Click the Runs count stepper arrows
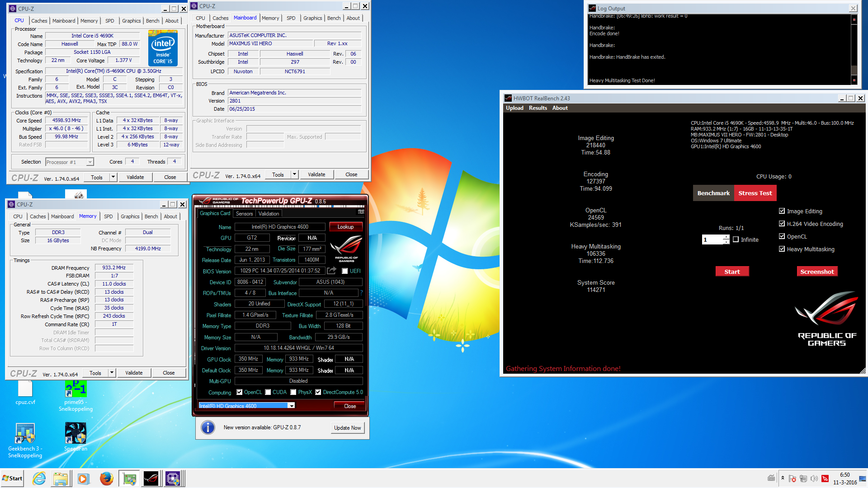The width and height of the screenshot is (868, 488). click(x=726, y=239)
